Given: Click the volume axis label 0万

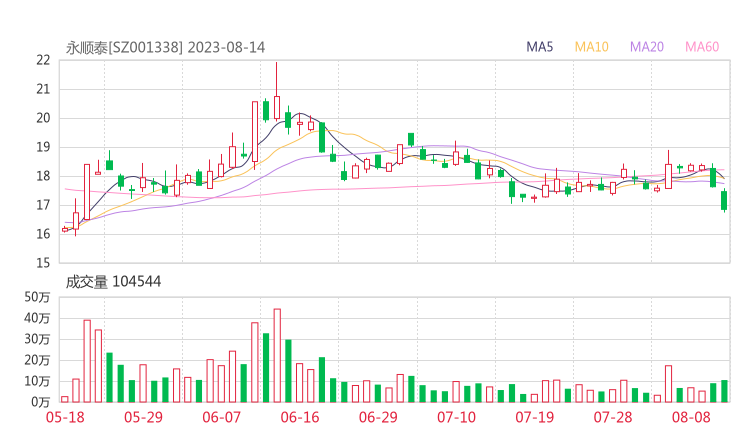Looking at the screenshot, I should point(41,402).
